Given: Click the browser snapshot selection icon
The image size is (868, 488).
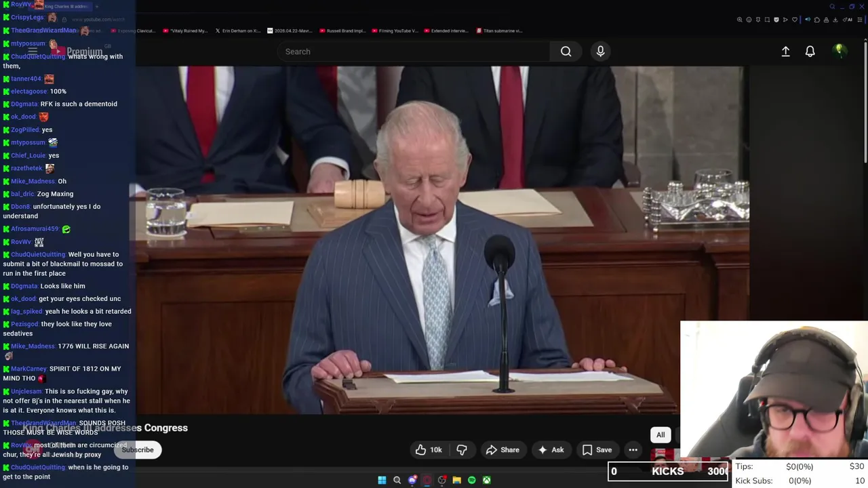Looking at the screenshot, I should pyautogui.click(x=767, y=20).
